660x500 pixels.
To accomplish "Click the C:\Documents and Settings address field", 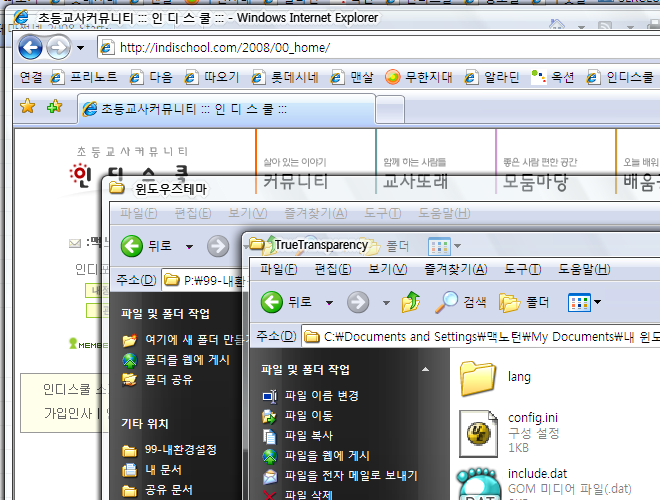I will point(481,337).
